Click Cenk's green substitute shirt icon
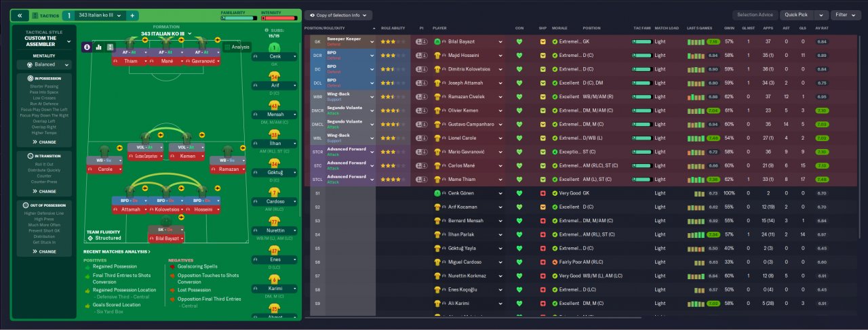The height and width of the screenshot is (330, 868). coord(275,47)
